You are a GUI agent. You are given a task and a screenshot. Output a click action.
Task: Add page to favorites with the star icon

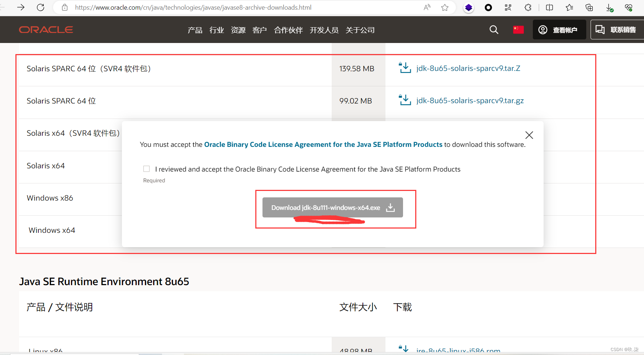coord(445,7)
